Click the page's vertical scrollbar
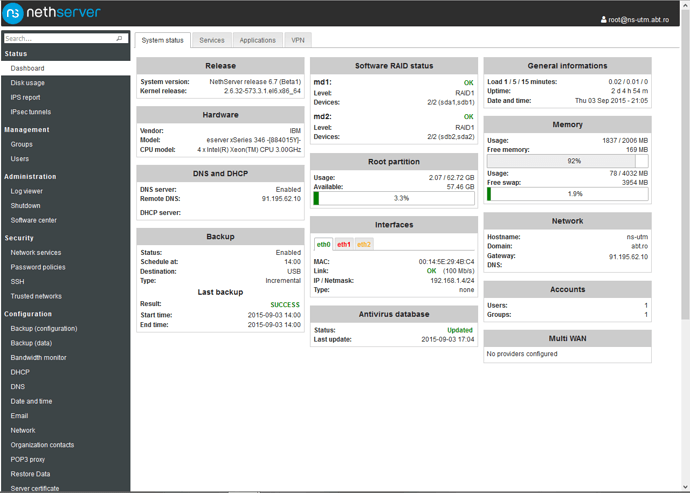 click(x=685, y=163)
